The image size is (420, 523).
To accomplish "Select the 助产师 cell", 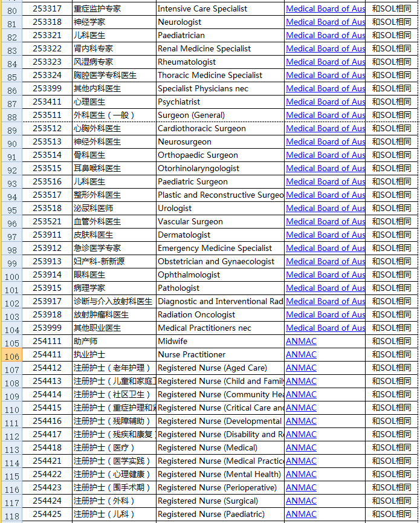I will pyautogui.click(x=114, y=341).
